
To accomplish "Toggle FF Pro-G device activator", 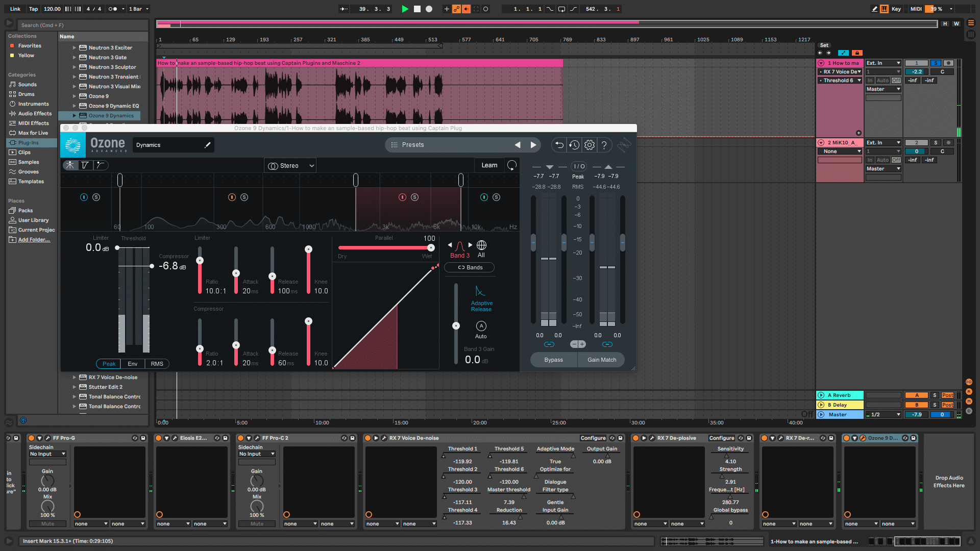I will click(31, 438).
